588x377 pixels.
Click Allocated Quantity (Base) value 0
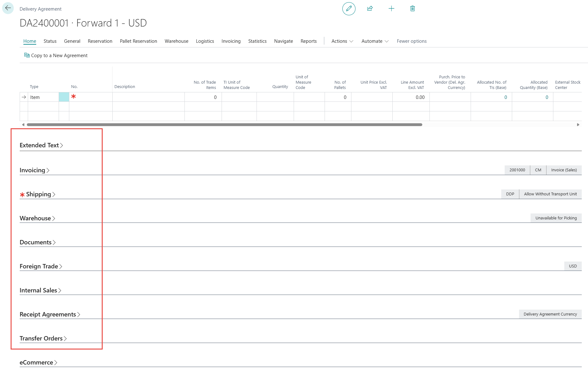546,97
